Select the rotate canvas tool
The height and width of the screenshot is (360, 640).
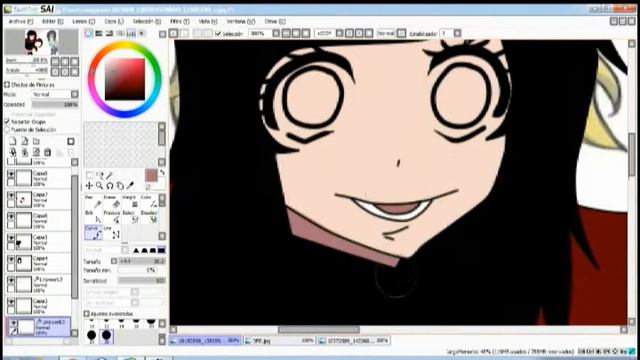coord(109,186)
